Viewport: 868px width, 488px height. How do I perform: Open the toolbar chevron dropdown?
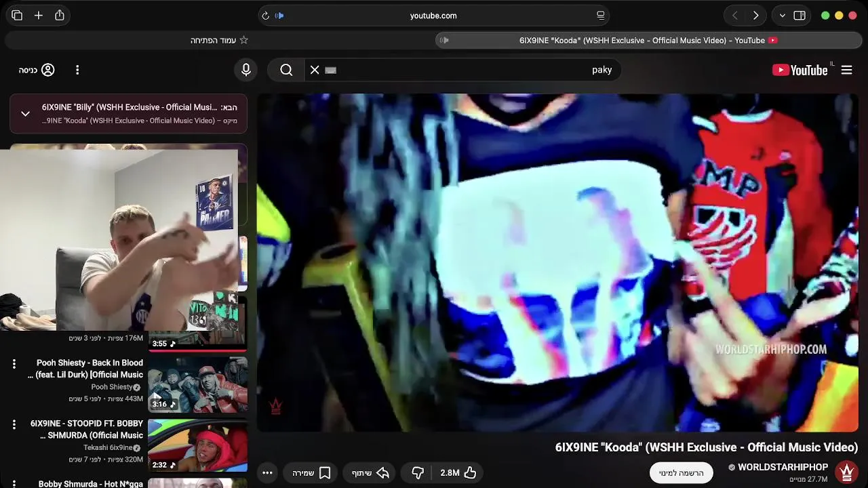click(x=783, y=16)
